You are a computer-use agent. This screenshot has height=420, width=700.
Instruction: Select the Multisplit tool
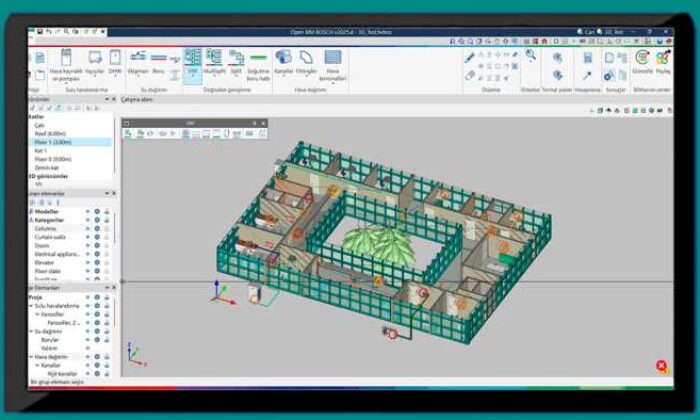(x=214, y=62)
